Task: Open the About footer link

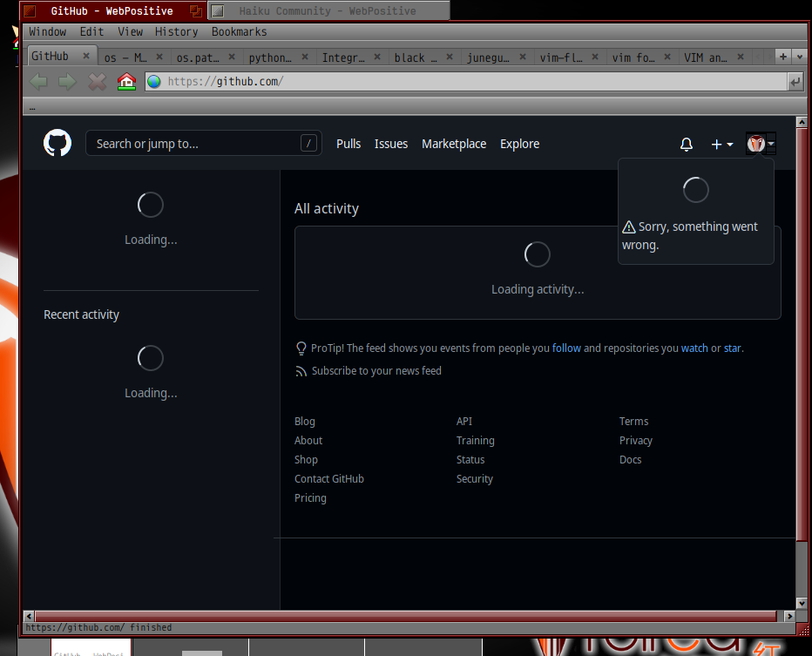Action: [308, 441]
